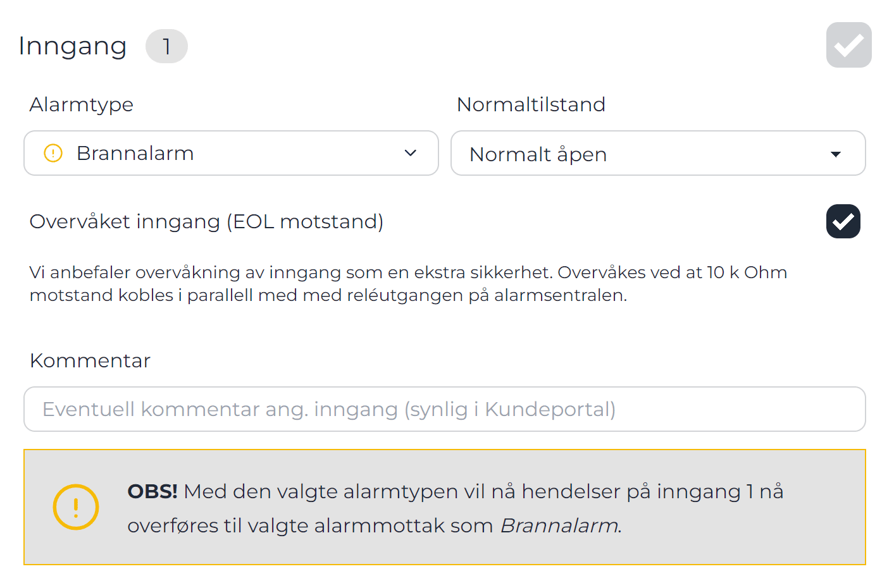Viewport: 894px width, 588px height.
Task: Focus the Kommentar input field
Action: pyautogui.click(x=444, y=409)
